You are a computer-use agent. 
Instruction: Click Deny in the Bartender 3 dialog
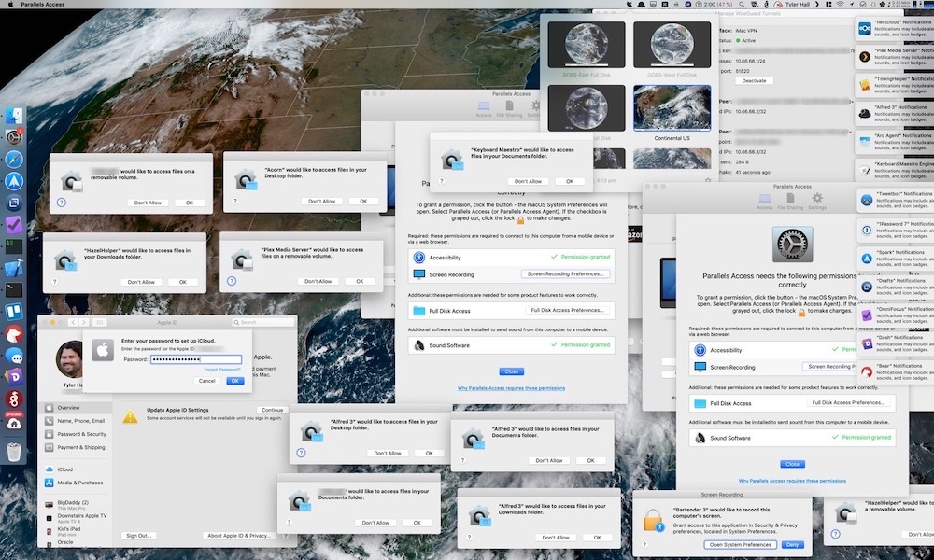[792, 544]
